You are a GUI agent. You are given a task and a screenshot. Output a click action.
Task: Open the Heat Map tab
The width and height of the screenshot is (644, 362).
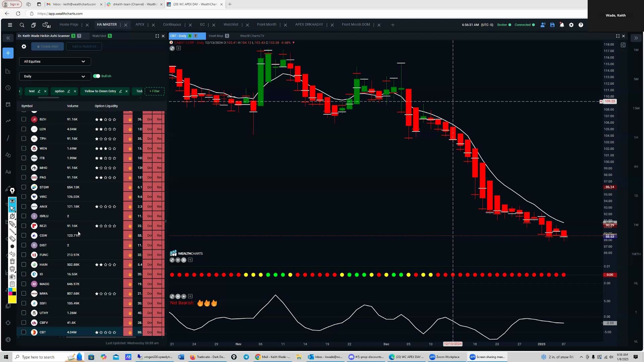(216, 36)
